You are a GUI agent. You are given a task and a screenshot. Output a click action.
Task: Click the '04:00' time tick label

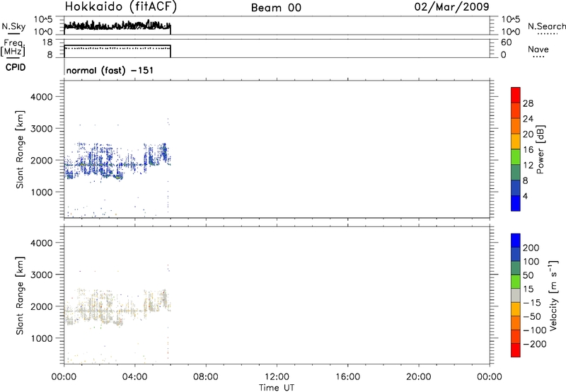(x=135, y=377)
